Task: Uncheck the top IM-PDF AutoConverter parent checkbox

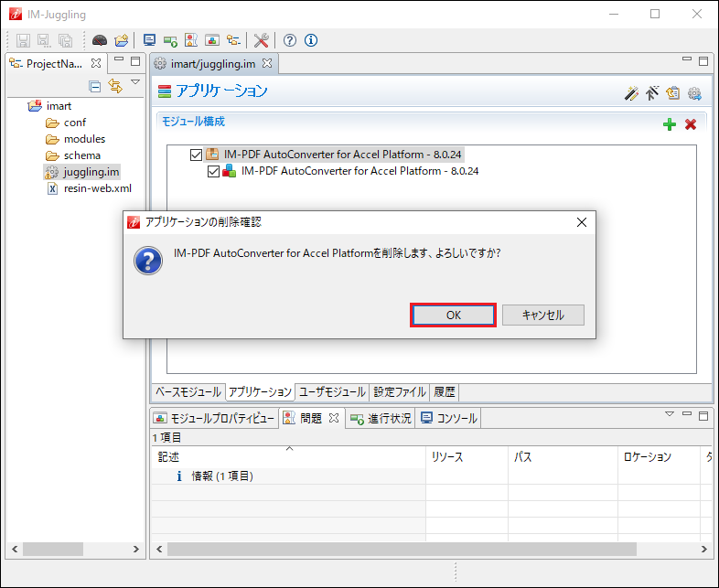Action: tap(196, 155)
